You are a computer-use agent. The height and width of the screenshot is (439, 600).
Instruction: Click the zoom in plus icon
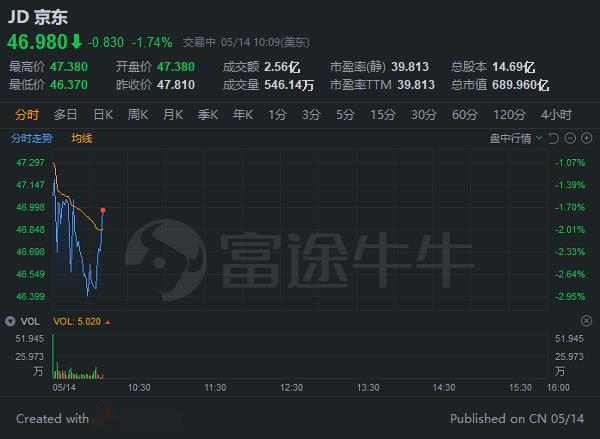coord(587,138)
